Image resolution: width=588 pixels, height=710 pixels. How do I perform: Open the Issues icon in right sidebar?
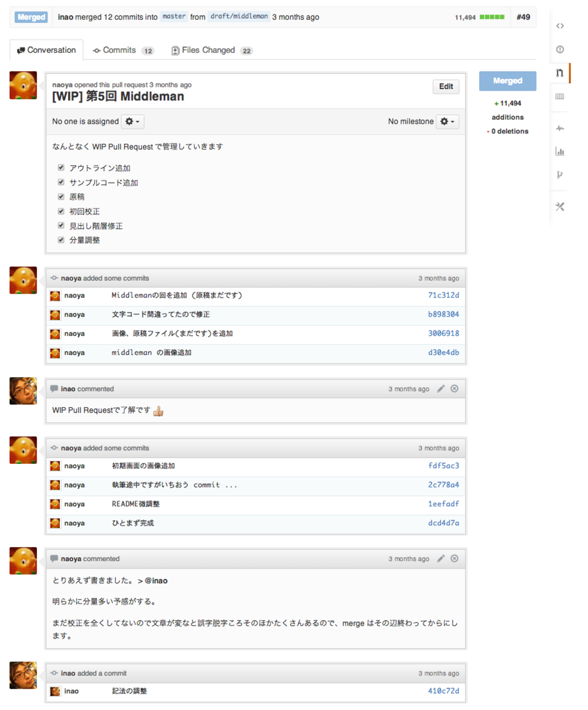560,49
